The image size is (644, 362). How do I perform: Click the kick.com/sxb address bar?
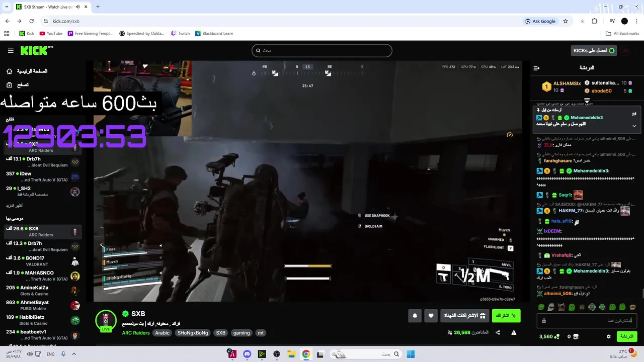[x=282, y=21]
